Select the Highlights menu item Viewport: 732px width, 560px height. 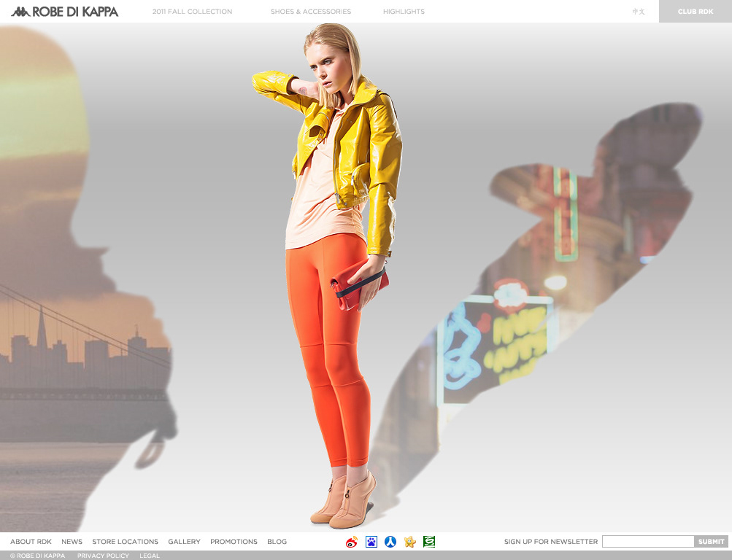404,12
